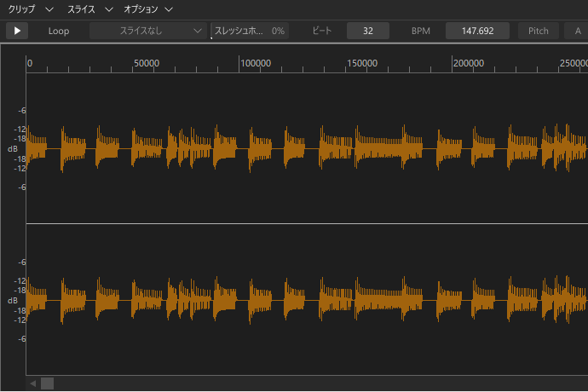Viewport: 588px width, 392px height.
Task: Click the 50000 mark on the ruler
Action: (x=147, y=63)
